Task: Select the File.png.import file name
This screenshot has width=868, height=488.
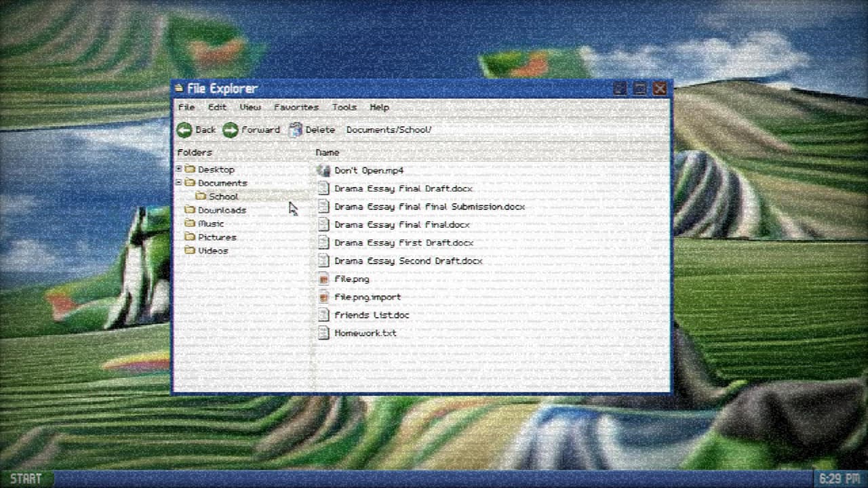Action: pos(368,297)
